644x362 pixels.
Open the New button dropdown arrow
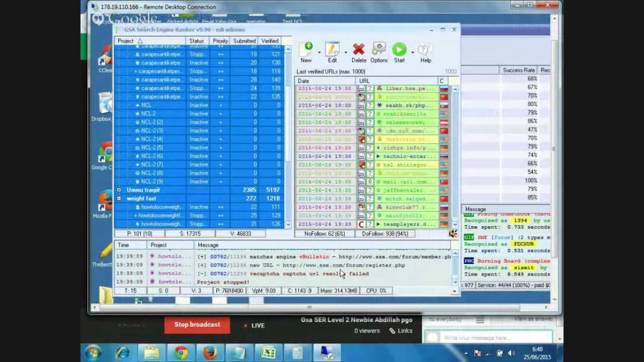click(319, 53)
